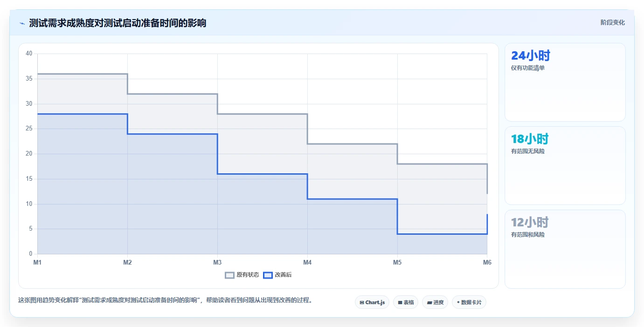Click the icon in the 数据卡片 tag
The height and width of the screenshot is (327, 644).
point(458,303)
